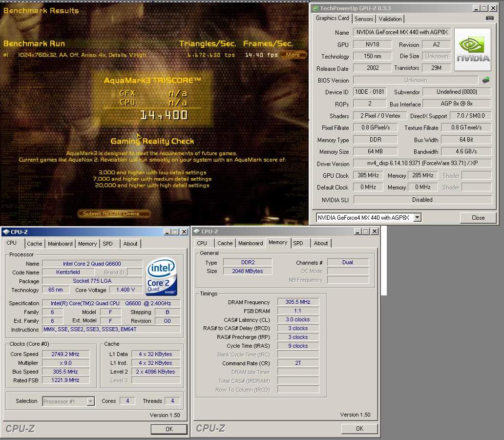Click the Cores count 4 value
This screenshot has height=440, width=504.
tap(127, 401)
